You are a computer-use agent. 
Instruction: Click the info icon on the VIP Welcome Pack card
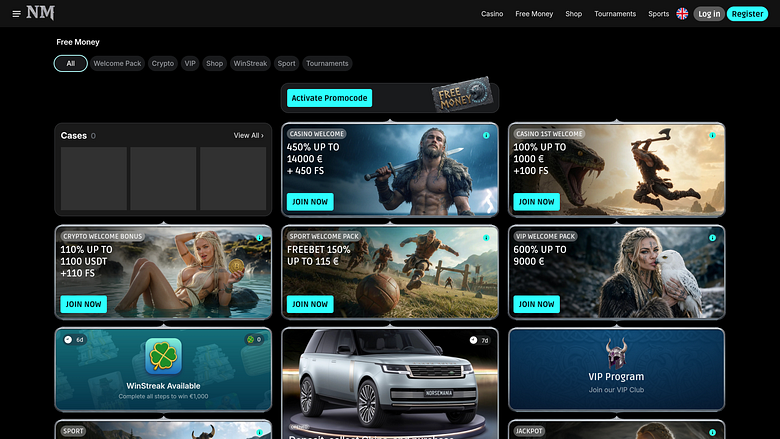click(712, 238)
